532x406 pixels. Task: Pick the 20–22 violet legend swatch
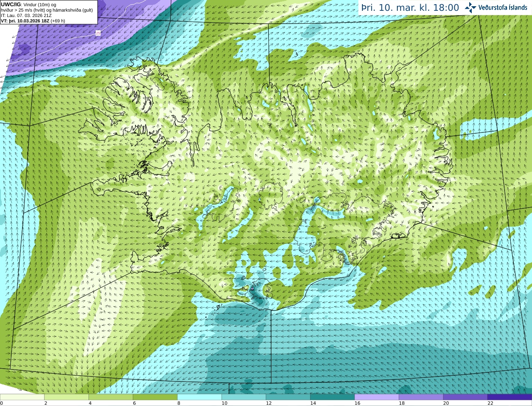[465, 397]
